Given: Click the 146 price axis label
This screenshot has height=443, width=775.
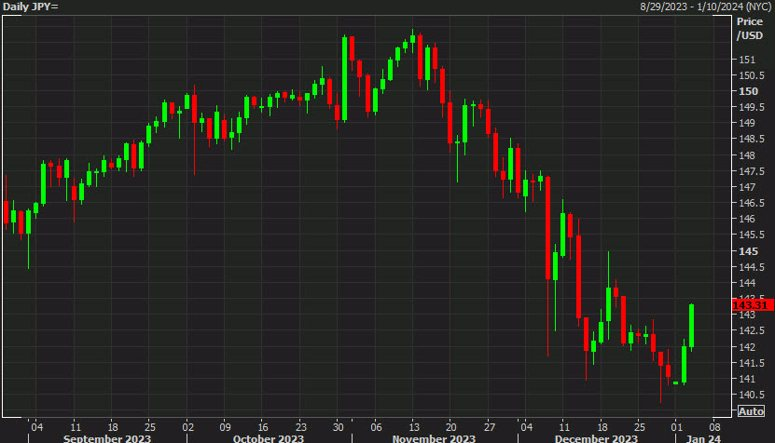Looking at the screenshot, I should [x=747, y=219].
